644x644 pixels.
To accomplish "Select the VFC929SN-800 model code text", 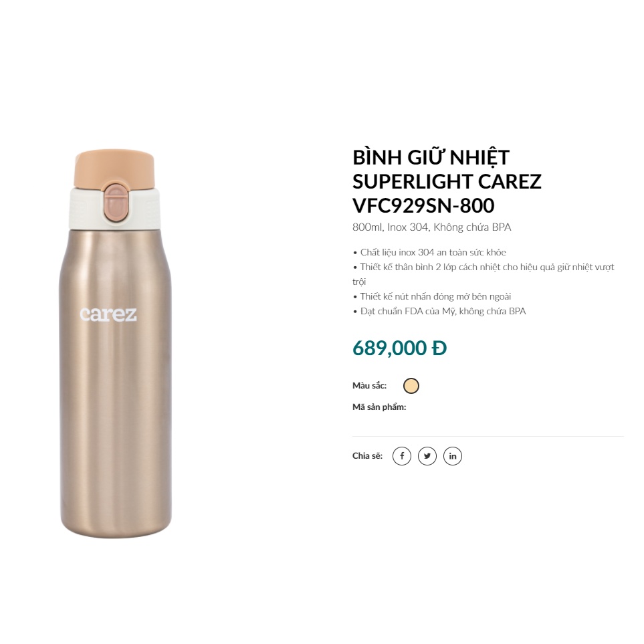I will coord(423,206).
